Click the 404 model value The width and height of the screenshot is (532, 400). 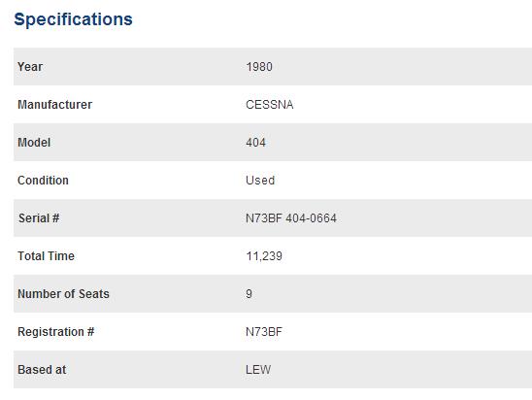click(x=256, y=143)
